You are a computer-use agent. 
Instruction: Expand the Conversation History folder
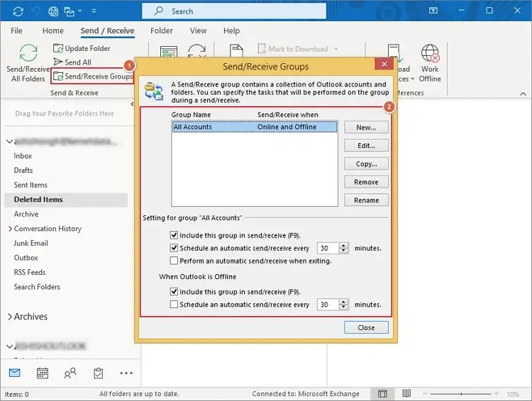(10, 229)
